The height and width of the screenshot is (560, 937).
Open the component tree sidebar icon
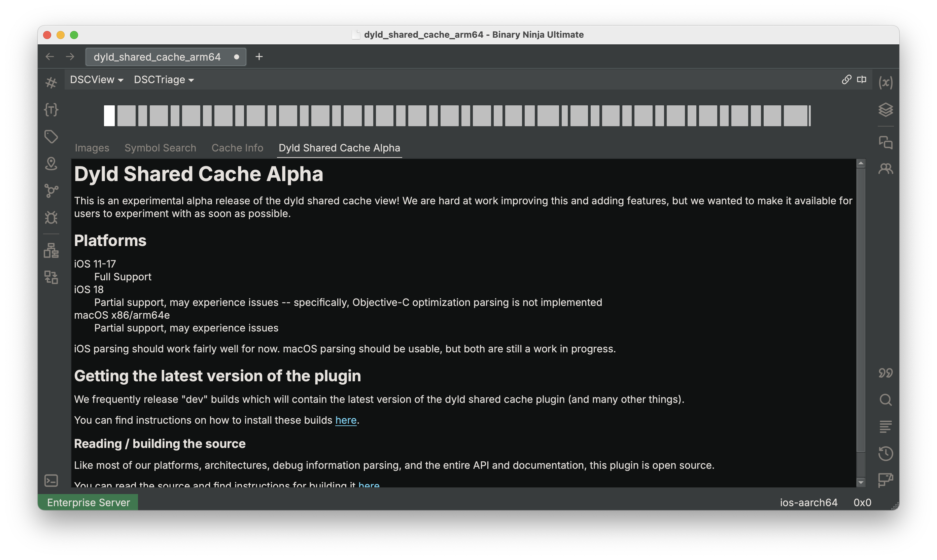point(51,250)
